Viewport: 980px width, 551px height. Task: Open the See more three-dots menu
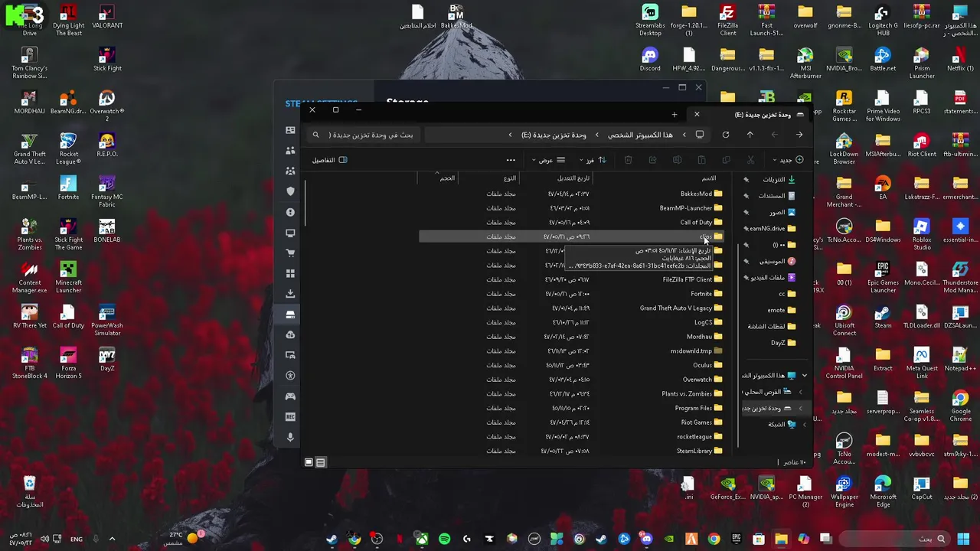(511, 160)
